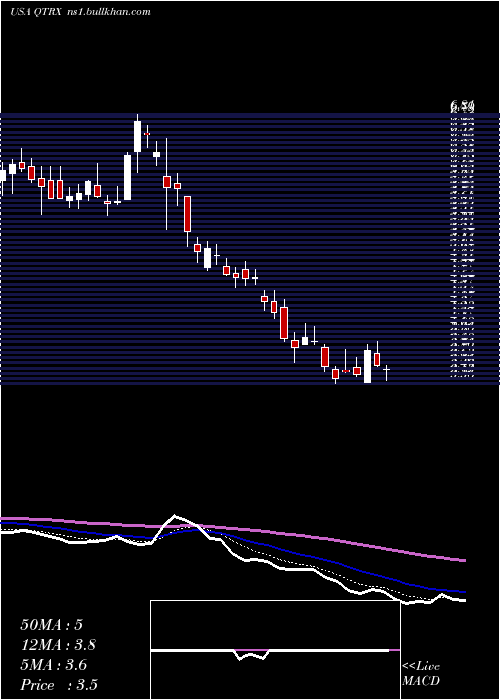This screenshot has width=500, height=700.
Task: Click the MACD histogram panel
Action: tap(275, 650)
